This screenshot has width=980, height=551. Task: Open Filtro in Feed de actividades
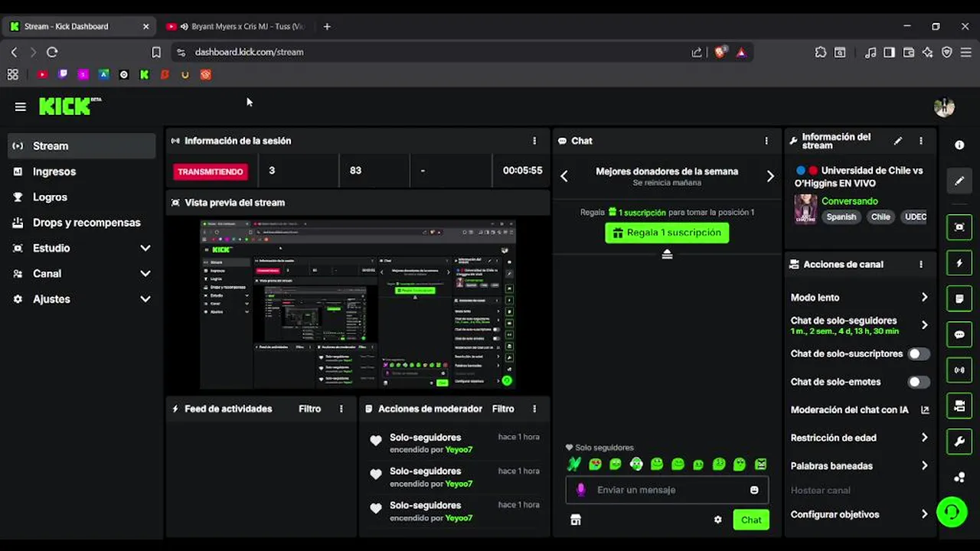(309, 409)
